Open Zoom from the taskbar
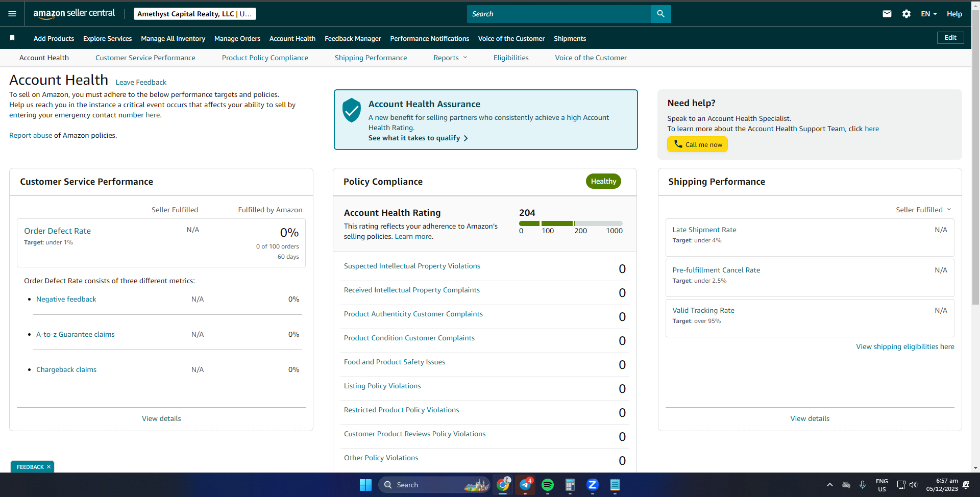Viewport: 980px width, 497px height. [593, 485]
